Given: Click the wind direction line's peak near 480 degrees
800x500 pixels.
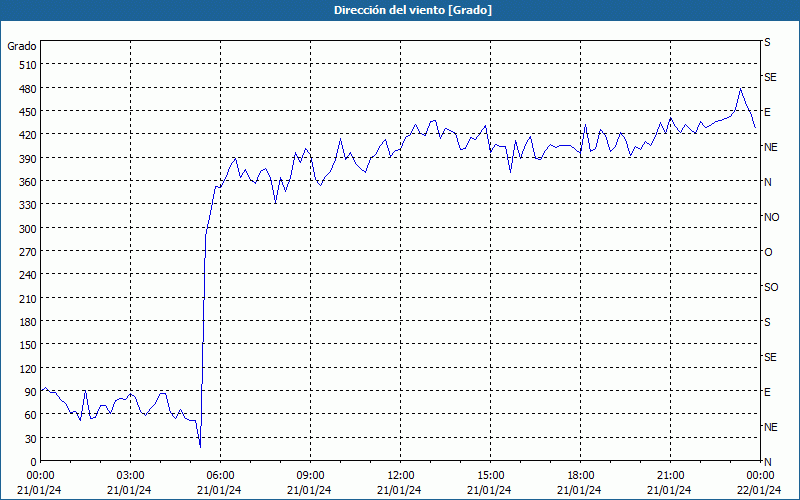Looking at the screenshot, I should pyautogui.click(x=740, y=89).
